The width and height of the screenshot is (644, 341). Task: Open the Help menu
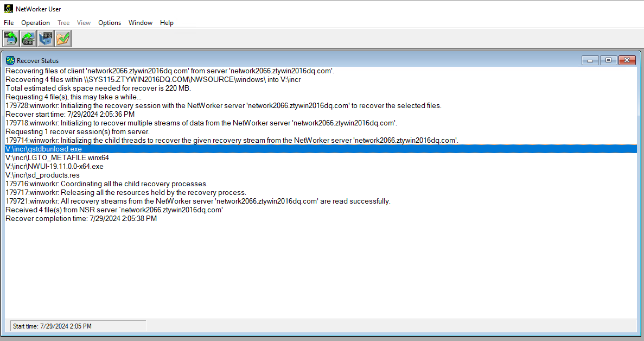point(167,23)
